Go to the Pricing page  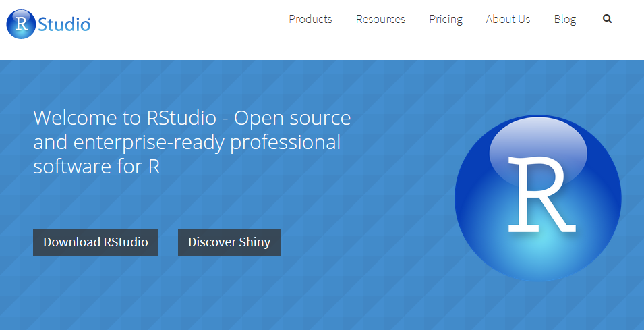tap(446, 20)
